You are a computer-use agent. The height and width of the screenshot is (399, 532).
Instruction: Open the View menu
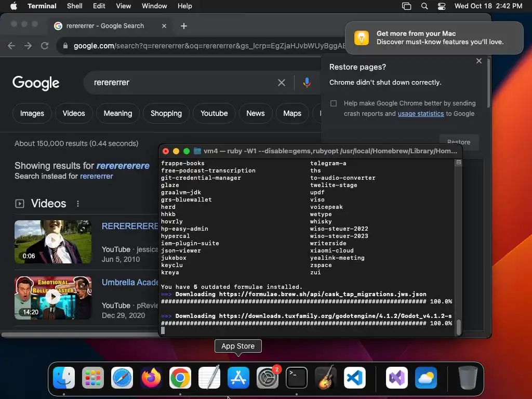pos(123,6)
